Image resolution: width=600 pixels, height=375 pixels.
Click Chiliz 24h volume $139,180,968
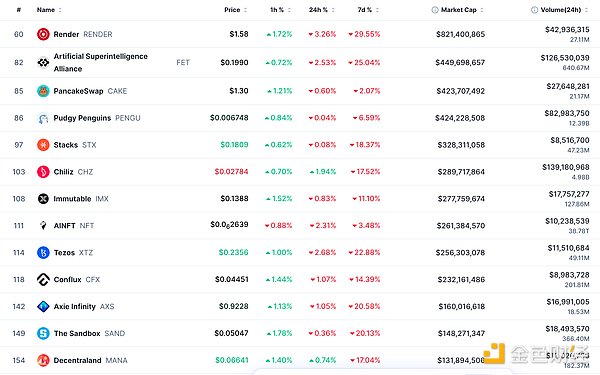(x=566, y=167)
